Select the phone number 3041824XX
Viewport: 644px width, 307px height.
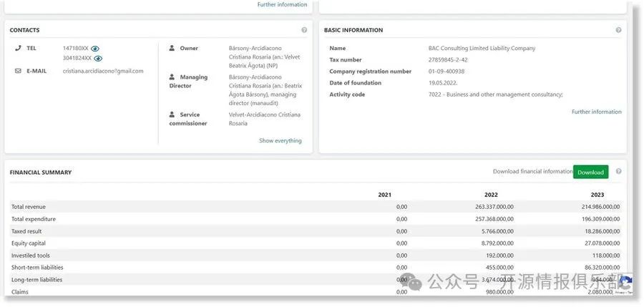[x=77, y=59]
